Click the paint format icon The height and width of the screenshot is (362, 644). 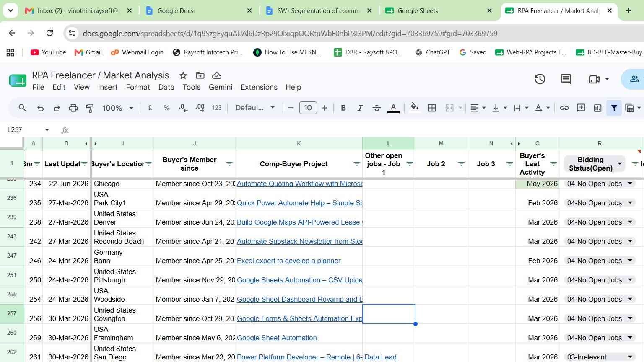(90, 108)
